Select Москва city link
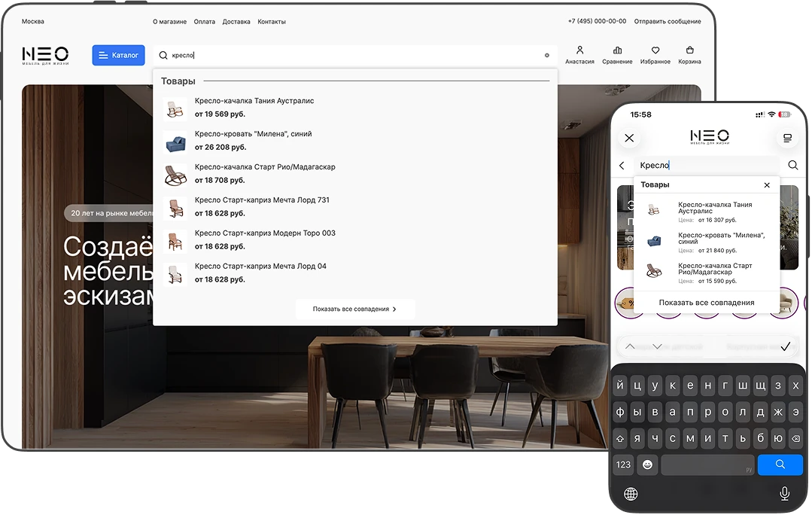 click(x=32, y=21)
